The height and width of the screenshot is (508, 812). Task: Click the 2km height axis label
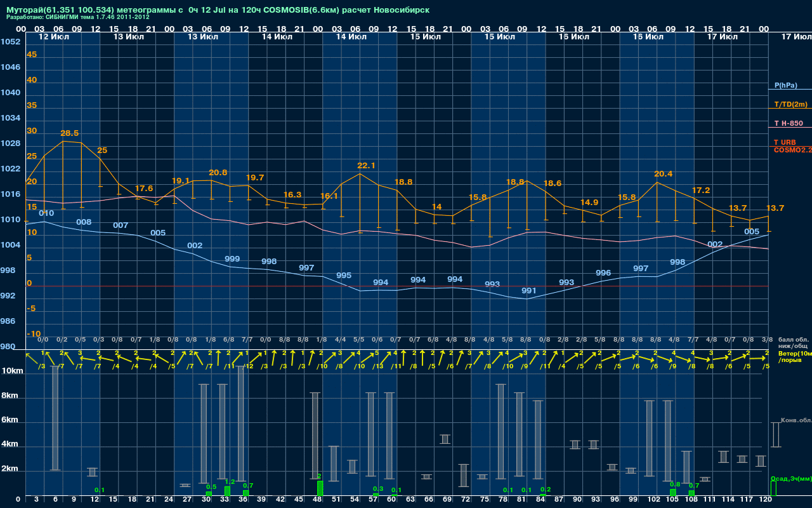click(x=9, y=469)
